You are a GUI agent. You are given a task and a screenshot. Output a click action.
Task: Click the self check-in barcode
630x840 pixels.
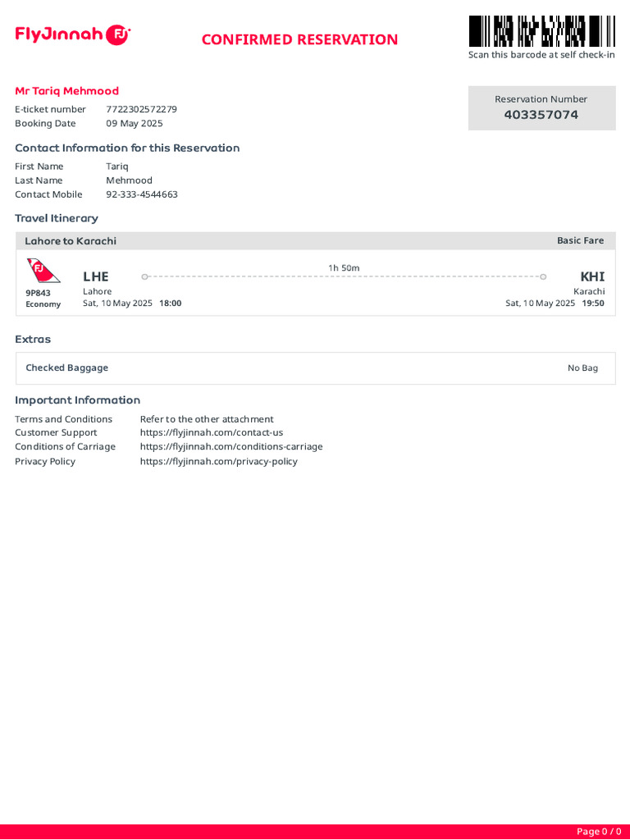tap(541, 31)
